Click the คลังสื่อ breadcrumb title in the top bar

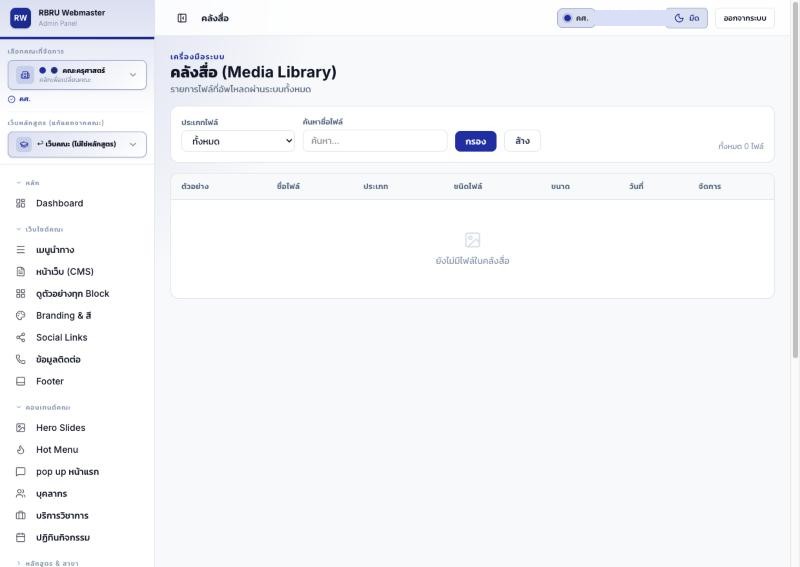coord(215,18)
